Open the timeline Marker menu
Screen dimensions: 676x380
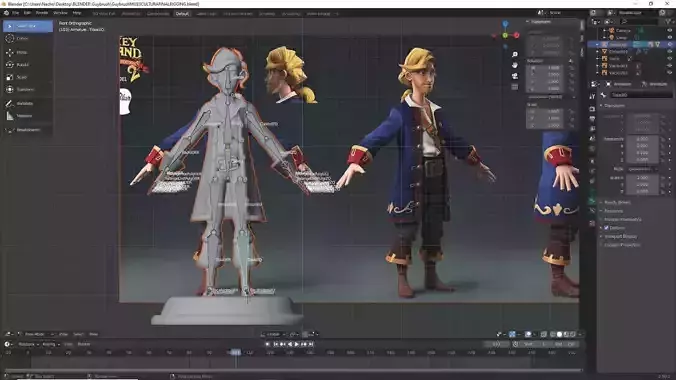coord(84,344)
